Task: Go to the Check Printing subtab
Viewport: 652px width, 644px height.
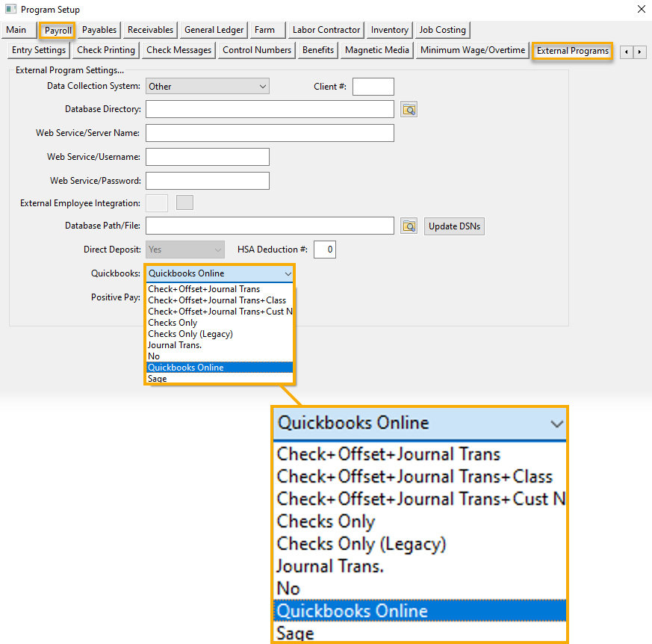Action: tap(106, 50)
